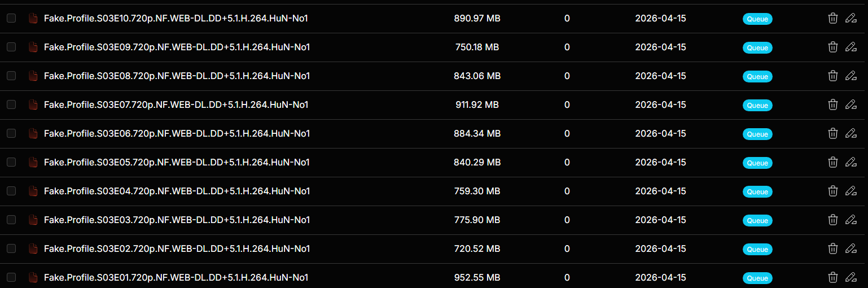Viewport: 868px width, 288px height.
Task: Click trash icon for S03E08 row
Action: coord(832,76)
